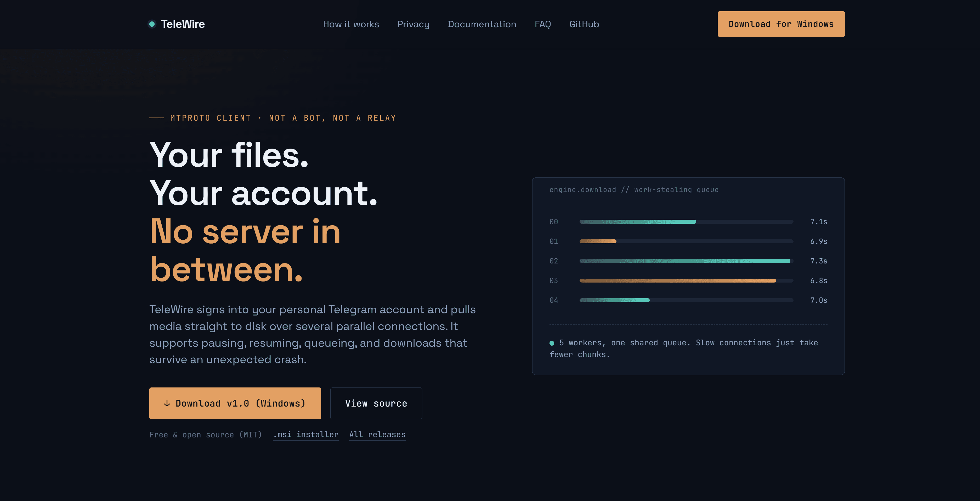Click the "Your account." headline line

[263, 193]
